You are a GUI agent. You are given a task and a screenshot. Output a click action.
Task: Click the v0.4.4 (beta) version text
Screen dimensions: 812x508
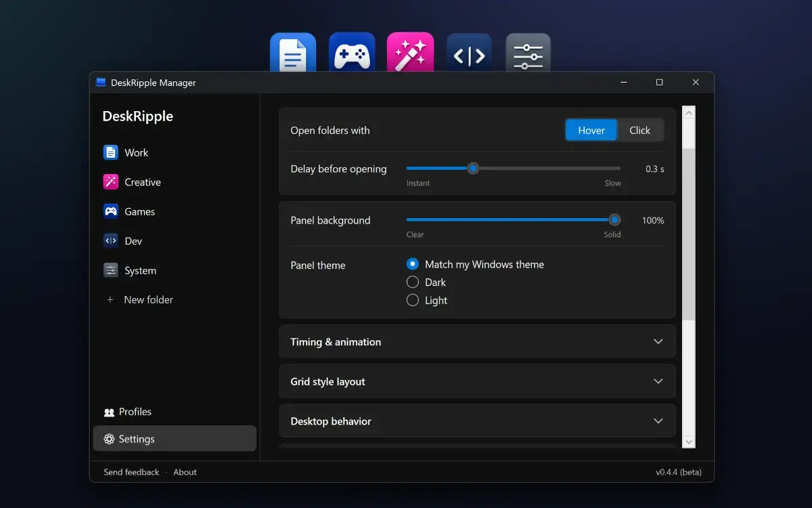677,472
